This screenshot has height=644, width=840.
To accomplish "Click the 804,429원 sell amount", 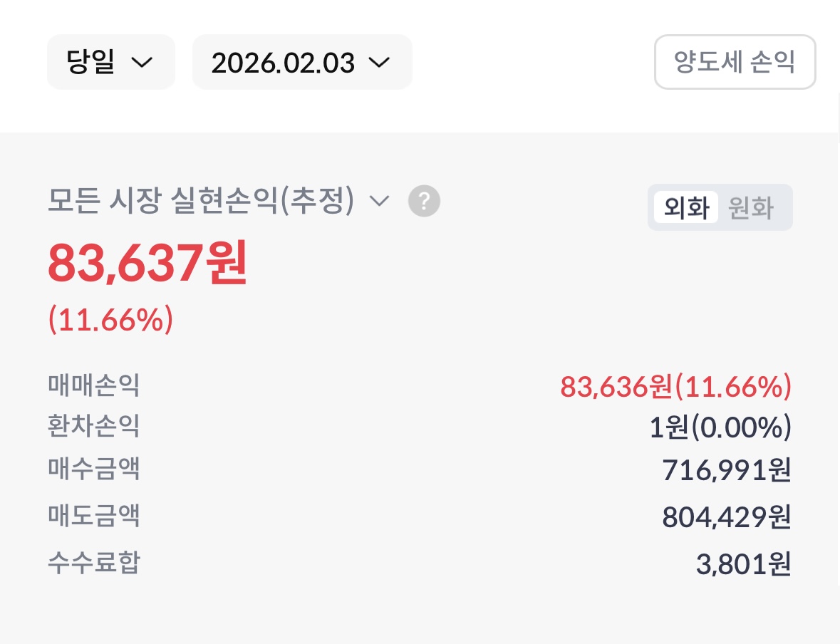I will 726,516.
